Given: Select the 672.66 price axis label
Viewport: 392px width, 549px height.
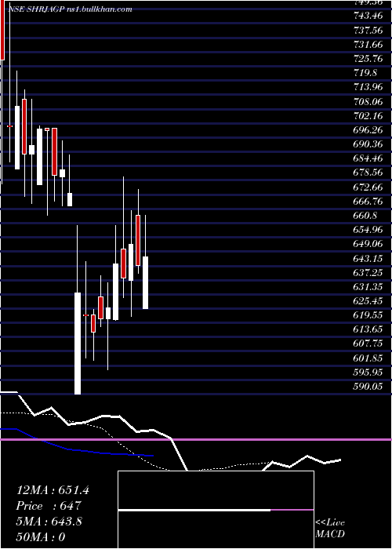Looking at the screenshot, I should click(368, 187).
